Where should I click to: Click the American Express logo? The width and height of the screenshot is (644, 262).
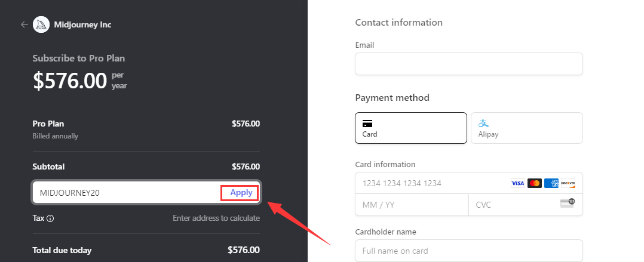(551, 183)
